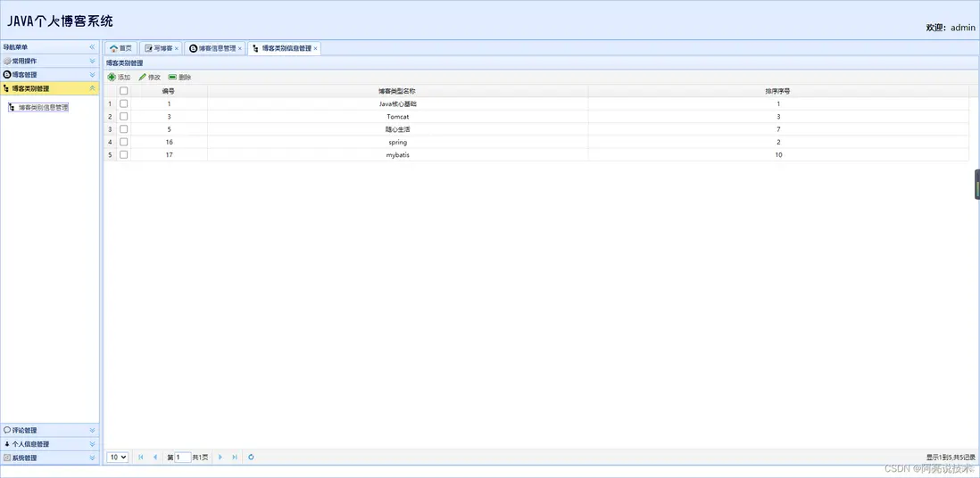Go to the next page of records
The width and height of the screenshot is (980, 478).
220,457
